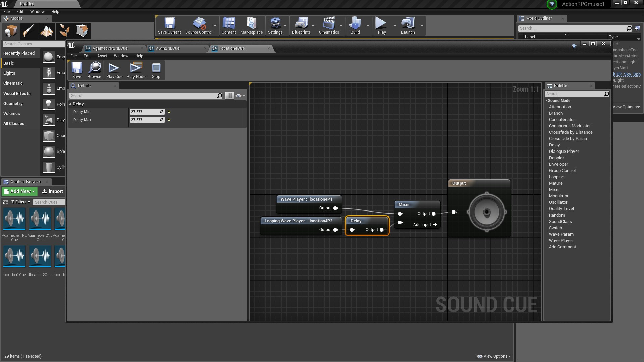
Task: Open the Asset menu in the cue editor
Action: tap(102, 56)
